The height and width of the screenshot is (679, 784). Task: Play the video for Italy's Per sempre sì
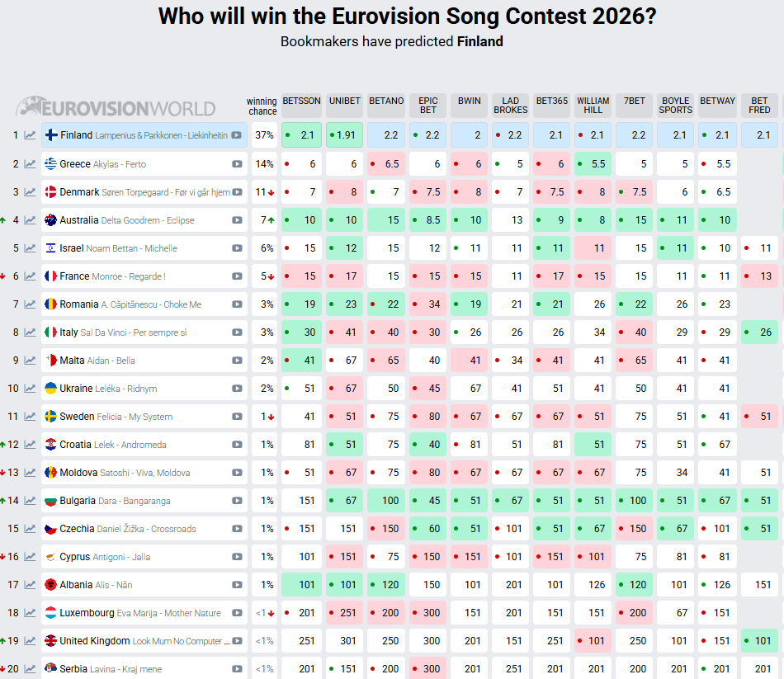point(237,332)
